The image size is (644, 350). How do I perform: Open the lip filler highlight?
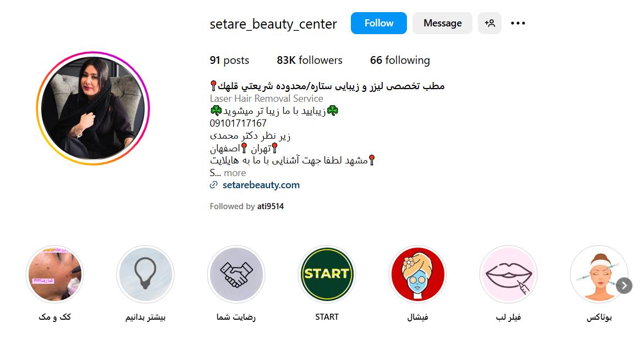[508, 274]
